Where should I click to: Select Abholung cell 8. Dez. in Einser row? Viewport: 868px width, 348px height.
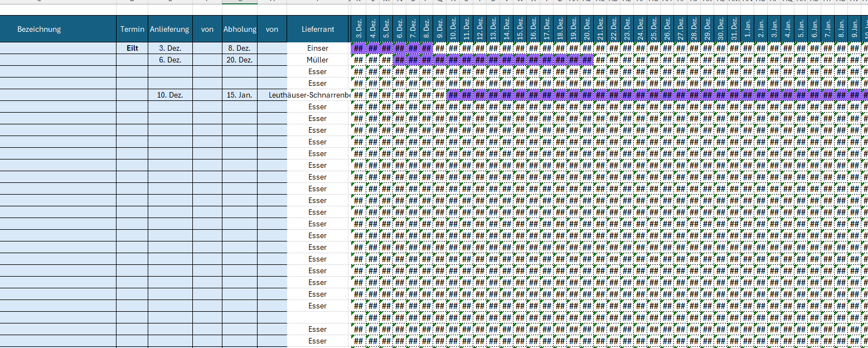coord(240,48)
